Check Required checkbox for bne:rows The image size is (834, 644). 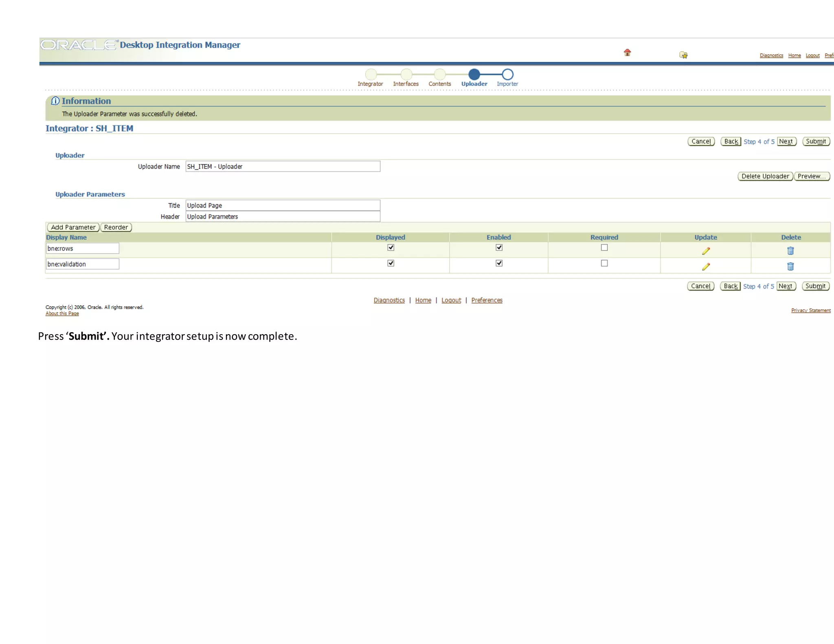click(x=604, y=248)
